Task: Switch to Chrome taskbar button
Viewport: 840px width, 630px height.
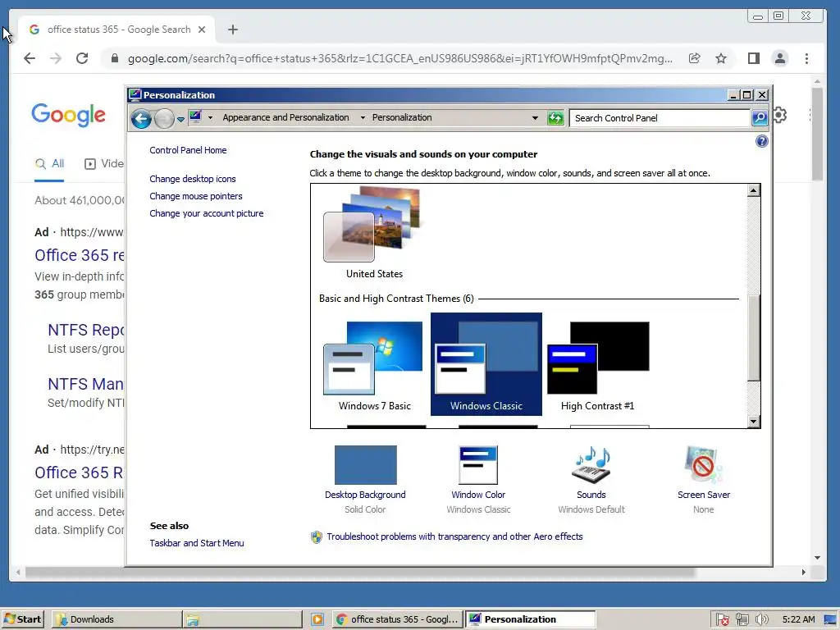Action: 398,619
